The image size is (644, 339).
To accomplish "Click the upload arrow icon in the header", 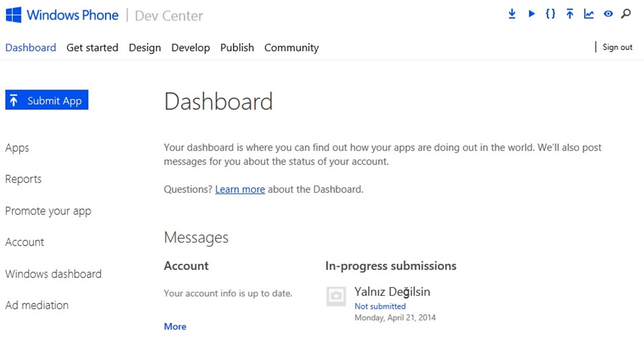I will (x=570, y=14).
